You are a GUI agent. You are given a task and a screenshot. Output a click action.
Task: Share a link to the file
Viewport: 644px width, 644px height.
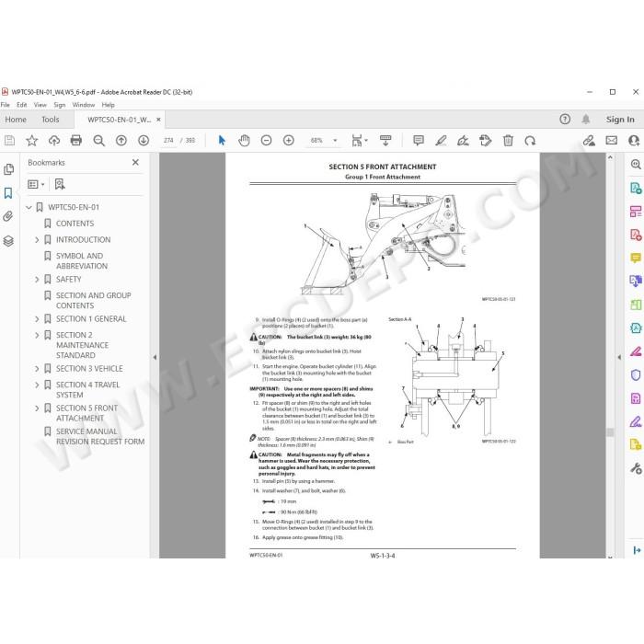pos(589,141)
